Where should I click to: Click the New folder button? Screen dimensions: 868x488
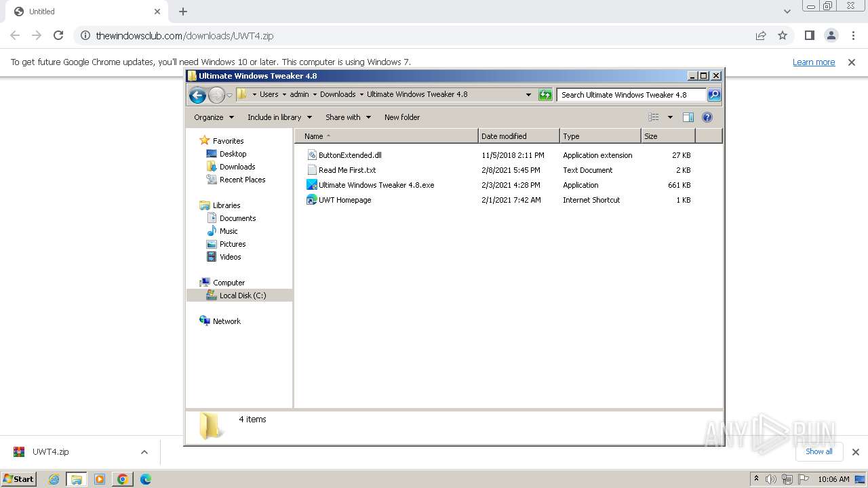(x=402, y=117)
